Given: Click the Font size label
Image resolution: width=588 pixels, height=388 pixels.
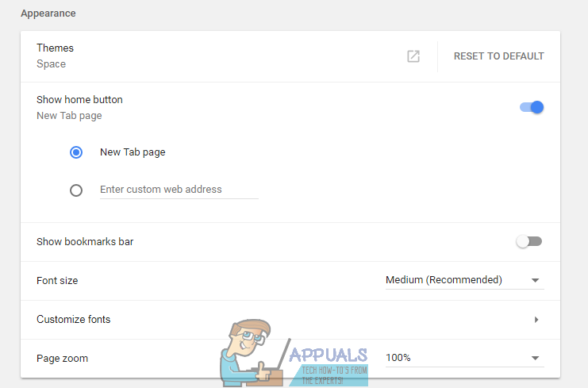Looking at the screenshot, I should [x=57, y=281].
